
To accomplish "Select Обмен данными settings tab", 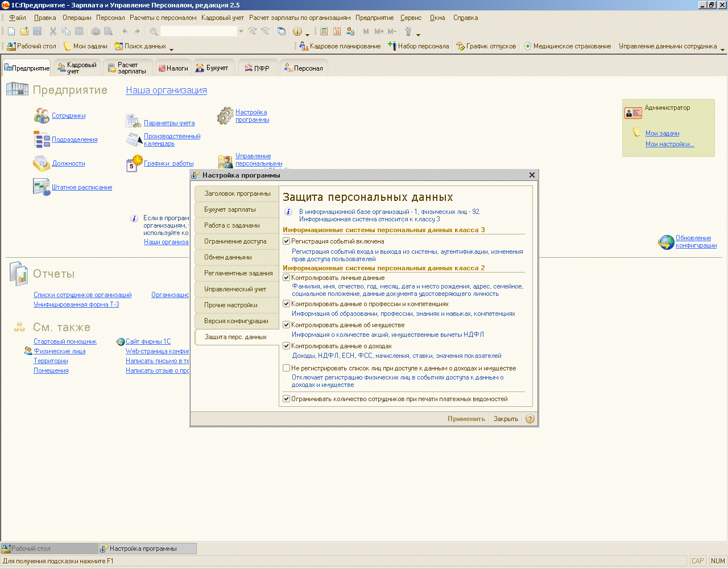I will point(237,257).
